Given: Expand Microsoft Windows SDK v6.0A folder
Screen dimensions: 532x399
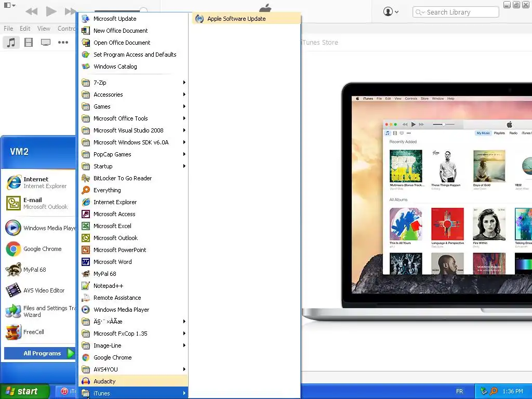Looking at the screenshot, I should 133,142.
